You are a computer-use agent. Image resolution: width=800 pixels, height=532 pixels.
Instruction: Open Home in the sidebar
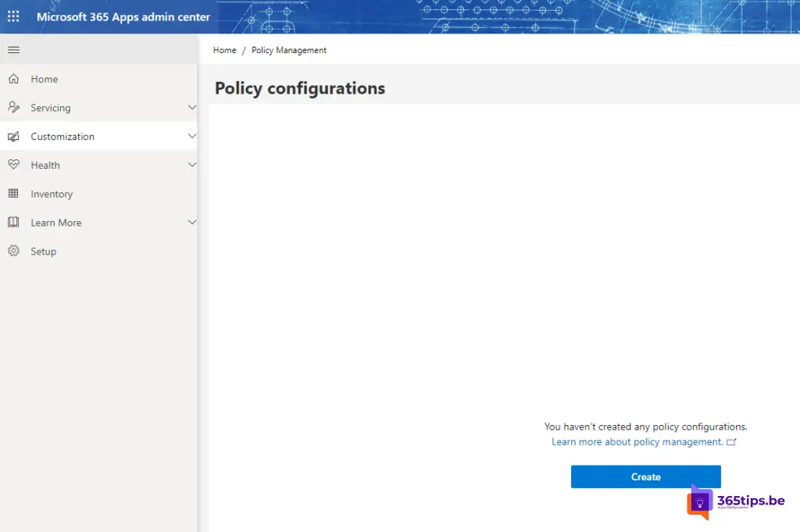coord(98,79)
